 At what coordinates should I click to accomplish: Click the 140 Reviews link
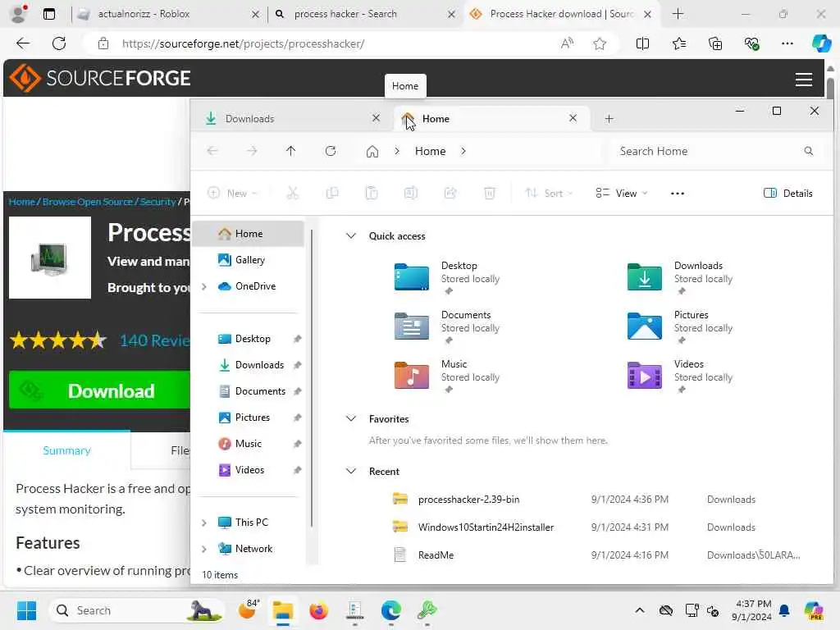(x=155, y=340)
